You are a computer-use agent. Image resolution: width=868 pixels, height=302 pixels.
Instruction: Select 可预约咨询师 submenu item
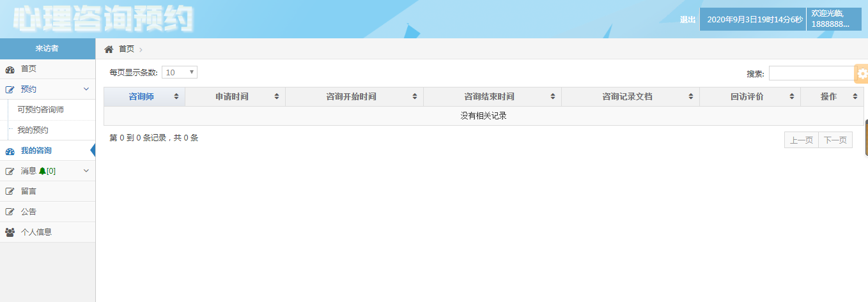(x=48, y=110)
